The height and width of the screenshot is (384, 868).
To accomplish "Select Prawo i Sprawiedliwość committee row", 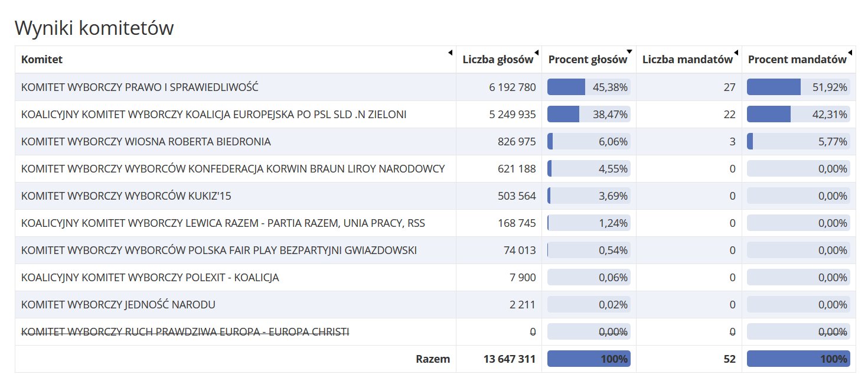I will click(x=435, y=87).
